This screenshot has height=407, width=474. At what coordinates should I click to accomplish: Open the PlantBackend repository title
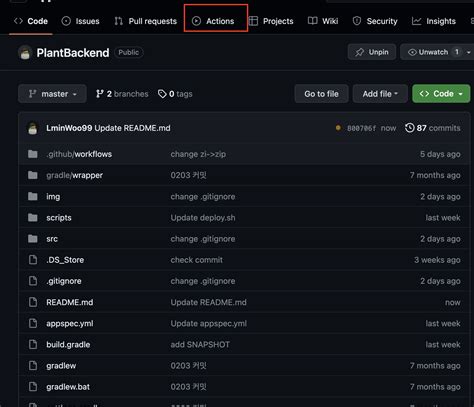pos(73,53)
